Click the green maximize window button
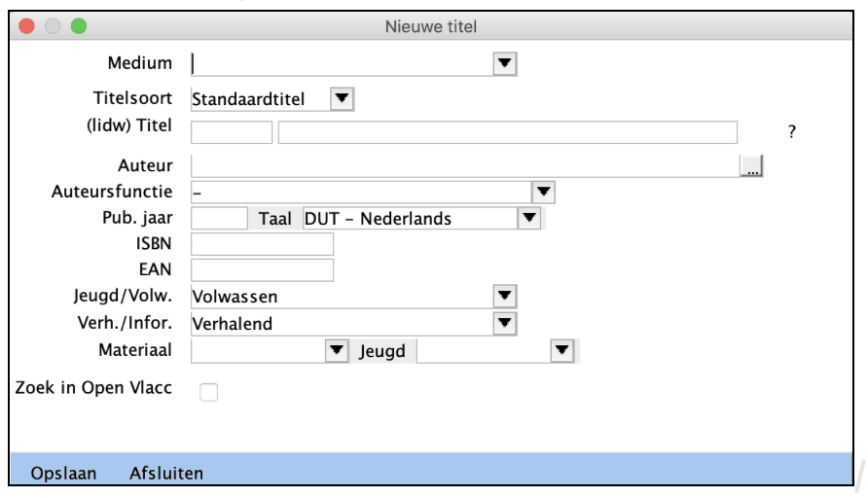This screenshot has height=498, width=868. (x=79, y=26)
